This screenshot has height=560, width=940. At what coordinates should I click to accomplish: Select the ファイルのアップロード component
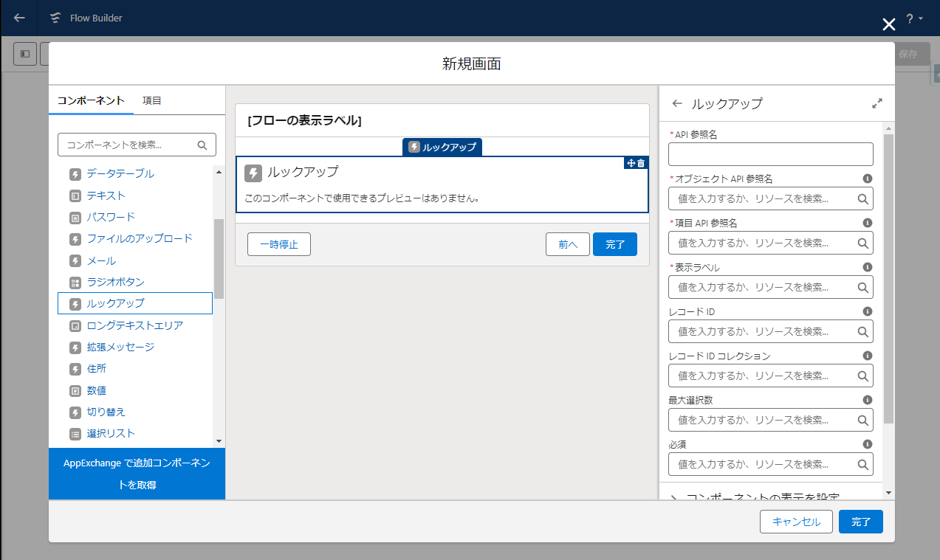140,239
